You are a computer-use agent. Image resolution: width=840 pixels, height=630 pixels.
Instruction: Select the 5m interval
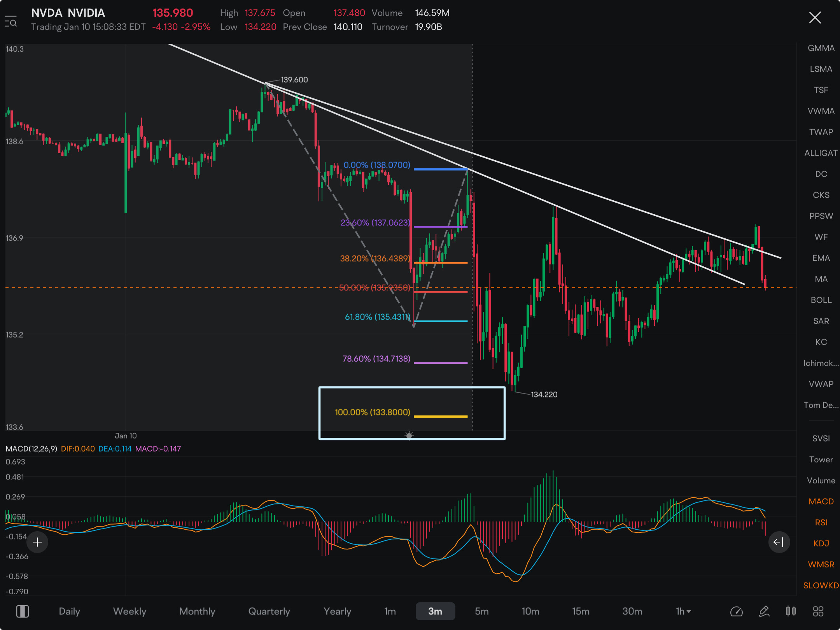point(481,611)
